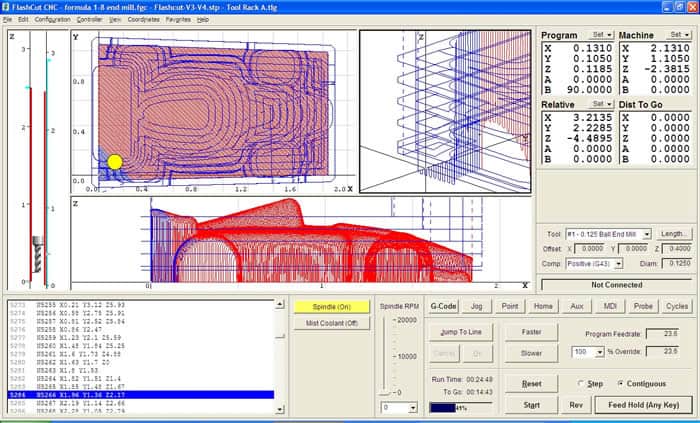
Task: Click the FlashCut application icon in title bar
Action: pos(6,7)
